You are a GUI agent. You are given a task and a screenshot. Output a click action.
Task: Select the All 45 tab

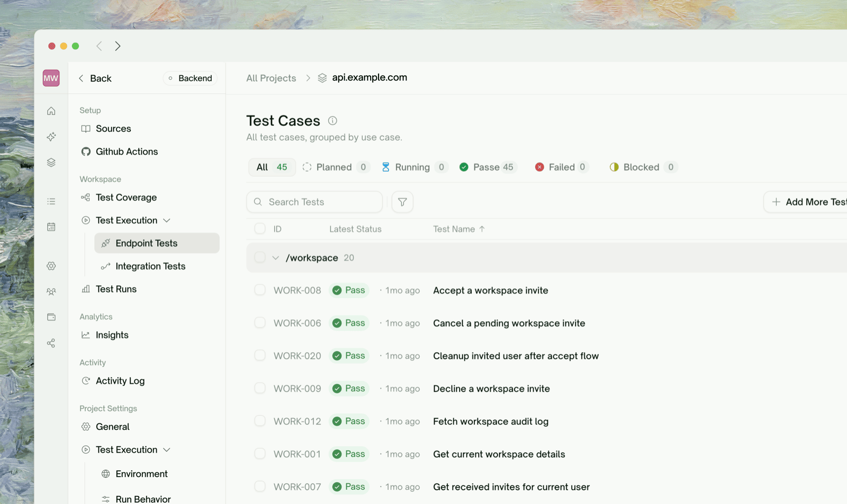click(272, 167)
